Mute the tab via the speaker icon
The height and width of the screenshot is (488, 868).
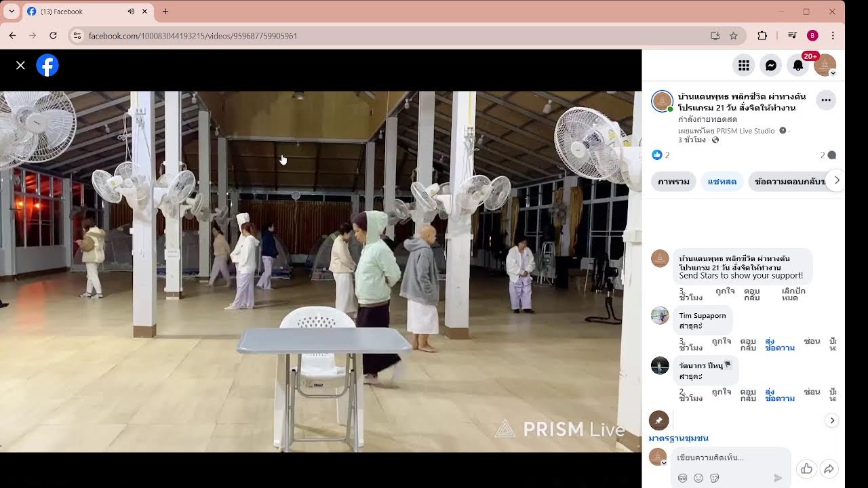click(x=131, y=12)
